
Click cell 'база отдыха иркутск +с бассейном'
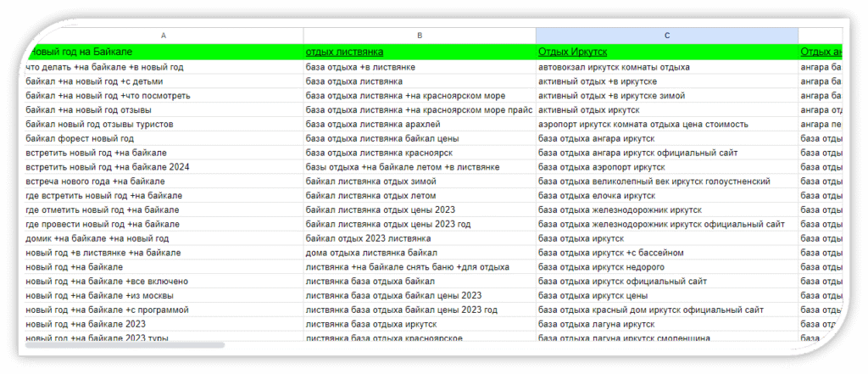pyautogui.click(x=666, y=253)
